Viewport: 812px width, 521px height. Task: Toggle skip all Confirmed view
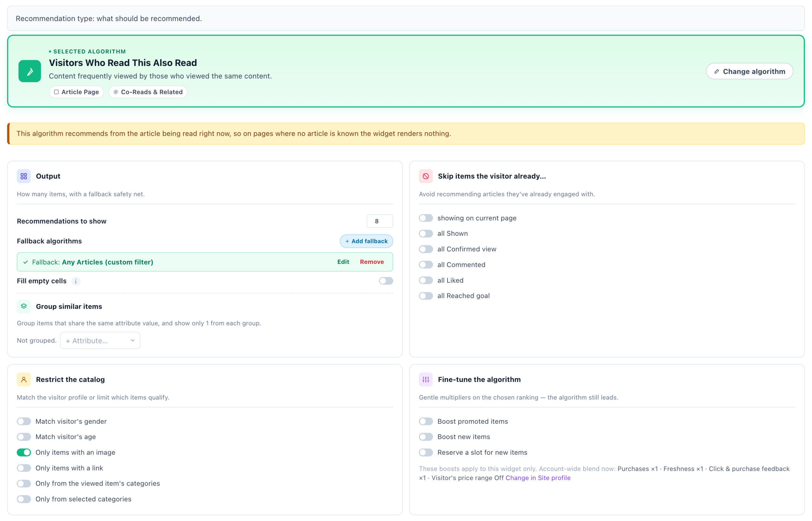(x=426, y=249)
